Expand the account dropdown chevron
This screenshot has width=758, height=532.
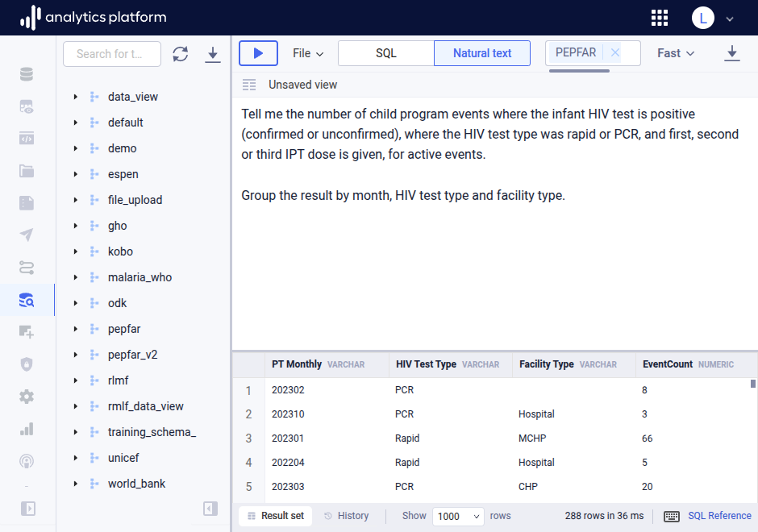730,19
